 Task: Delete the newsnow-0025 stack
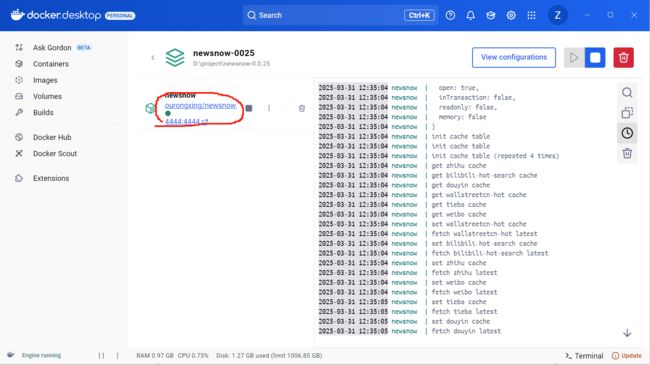pos(623,58)
